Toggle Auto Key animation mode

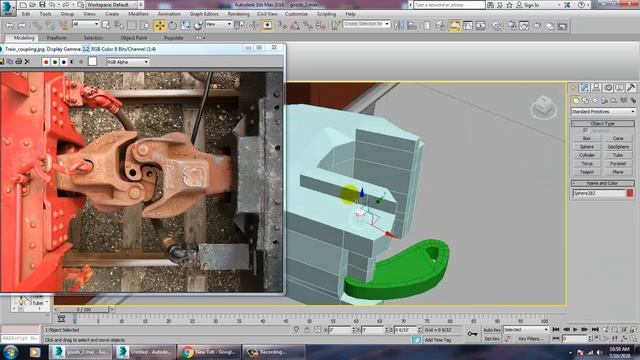tap(492, 330)
